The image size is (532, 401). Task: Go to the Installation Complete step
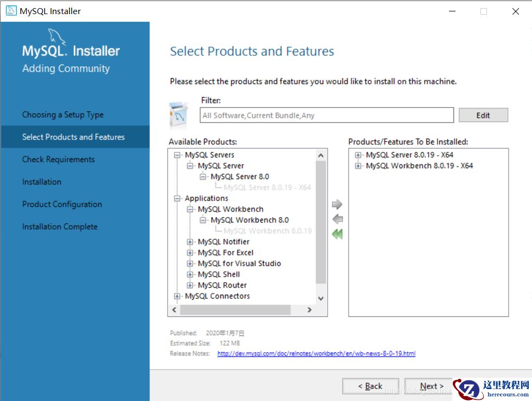click(x=60, y=227)
